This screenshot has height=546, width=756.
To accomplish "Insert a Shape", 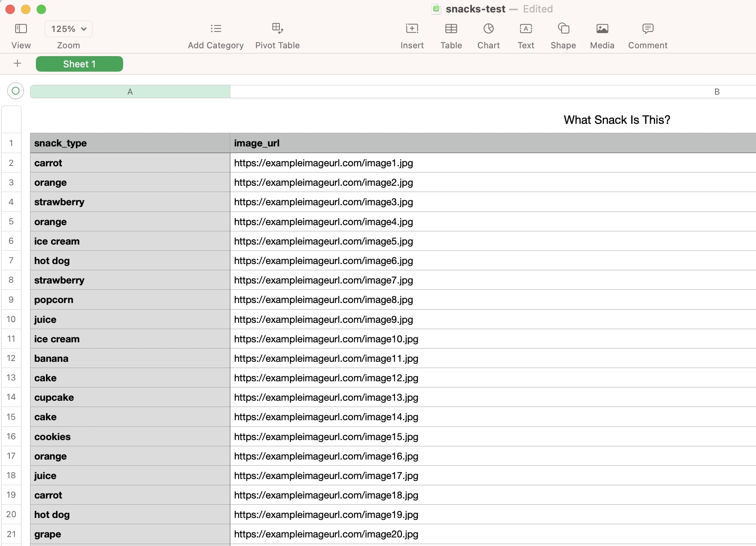I will pos(563,28).
